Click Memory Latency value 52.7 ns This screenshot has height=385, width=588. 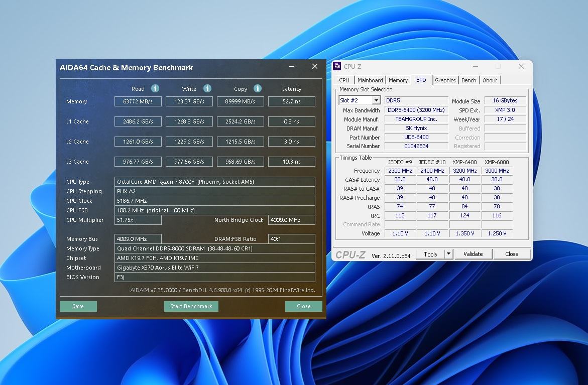[291, 101]
